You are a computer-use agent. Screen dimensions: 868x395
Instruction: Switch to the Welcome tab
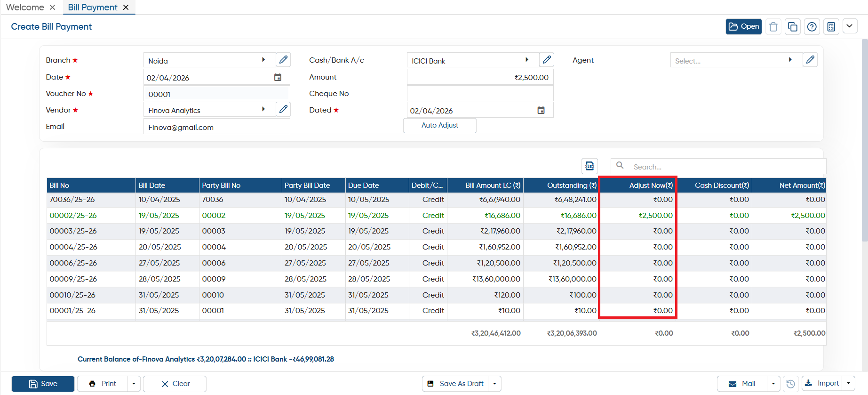point(25,7)
